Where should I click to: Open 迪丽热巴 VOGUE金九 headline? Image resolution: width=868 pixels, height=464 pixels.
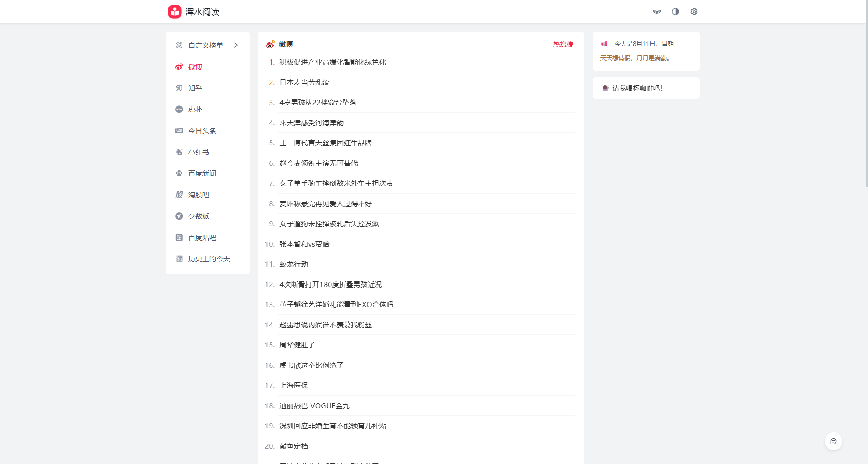pyautogui.click(x=314, y=405)
